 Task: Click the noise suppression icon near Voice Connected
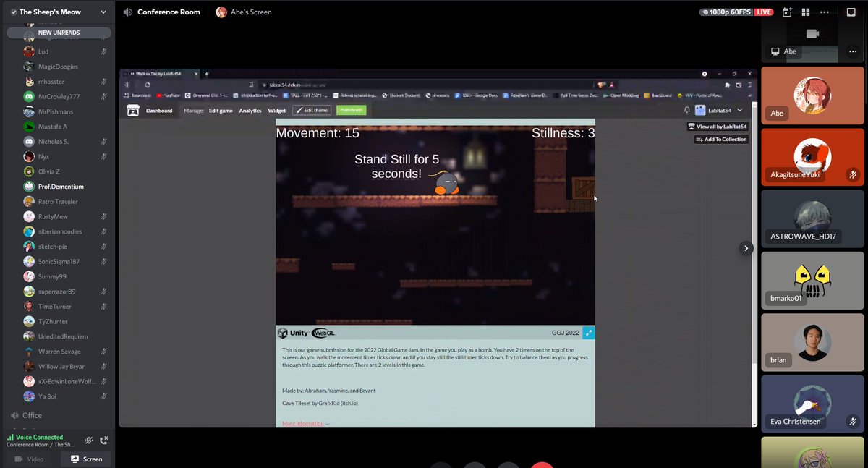point(89,440)
